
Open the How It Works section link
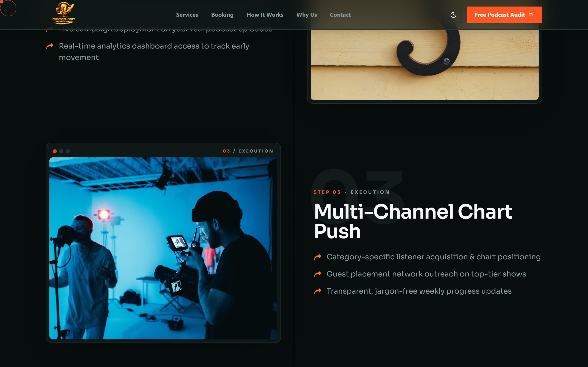(x=265, y=15)
